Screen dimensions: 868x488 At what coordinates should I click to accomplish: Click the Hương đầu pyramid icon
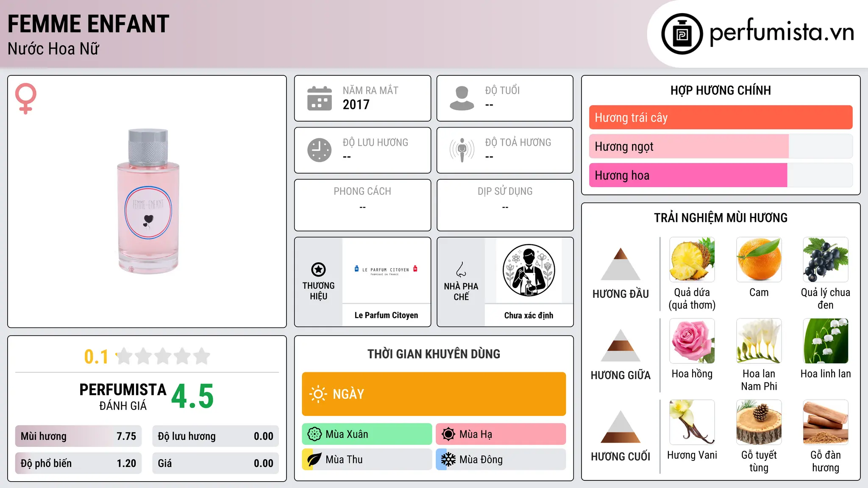621,264
